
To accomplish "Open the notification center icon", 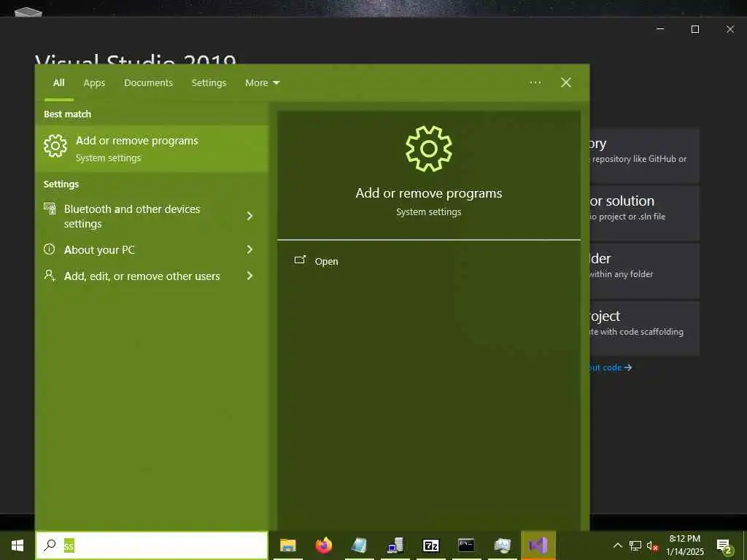I will [724, 545].
